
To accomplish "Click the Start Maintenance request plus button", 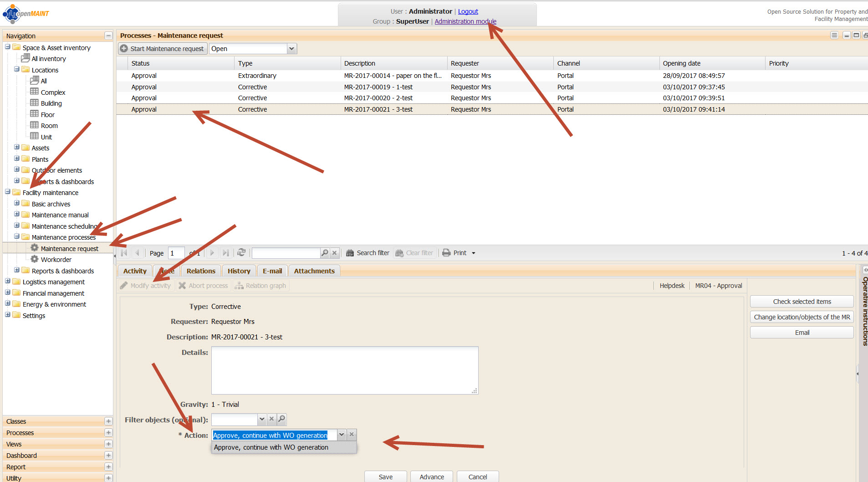I will point(124,49).
